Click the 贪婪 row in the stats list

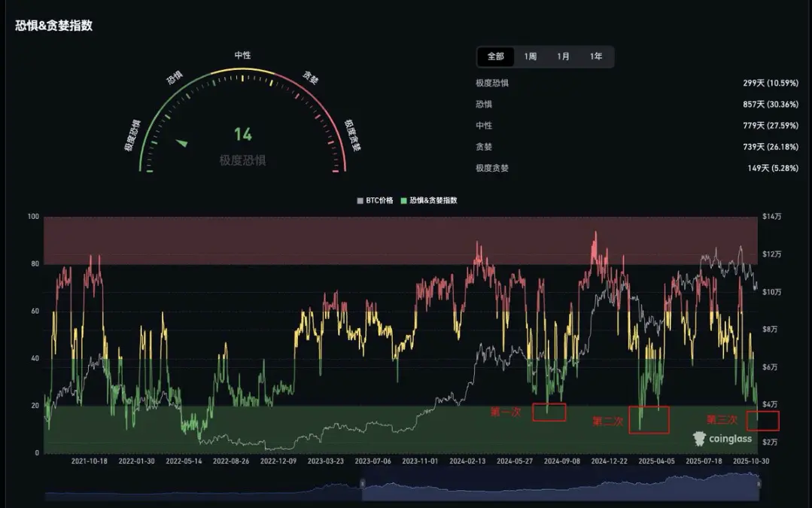click(637, 147)
